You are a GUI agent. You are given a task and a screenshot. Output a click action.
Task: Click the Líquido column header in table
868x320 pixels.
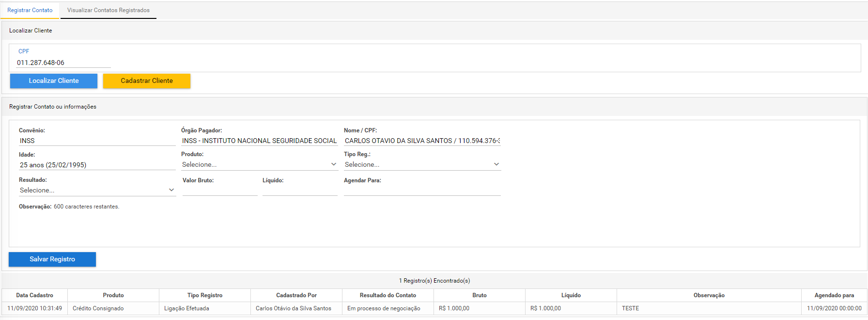[571, 295]
